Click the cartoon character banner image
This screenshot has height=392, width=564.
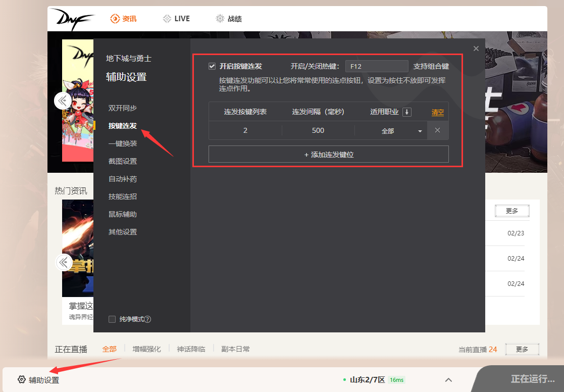point(78,101)
